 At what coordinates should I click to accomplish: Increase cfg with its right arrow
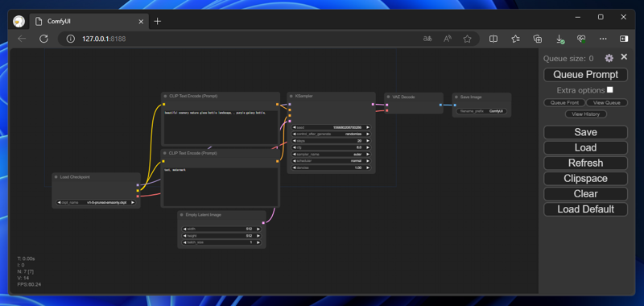tap(368, 147)
